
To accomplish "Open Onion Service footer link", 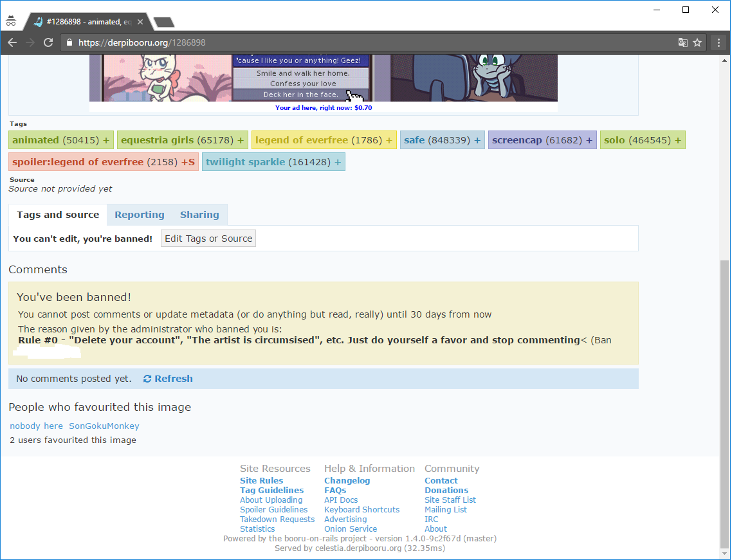I will [x=351, y=529].
